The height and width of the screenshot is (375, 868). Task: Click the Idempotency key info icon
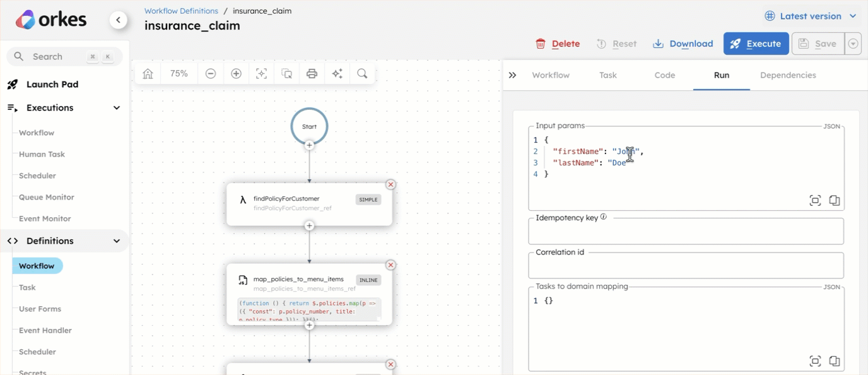(x=603, y=217)
